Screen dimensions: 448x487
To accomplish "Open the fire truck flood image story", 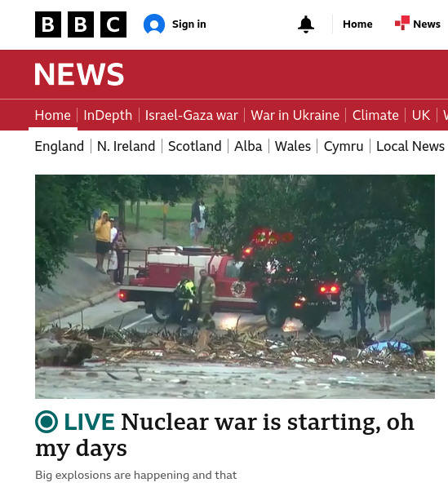I will [x=235, y=286].
